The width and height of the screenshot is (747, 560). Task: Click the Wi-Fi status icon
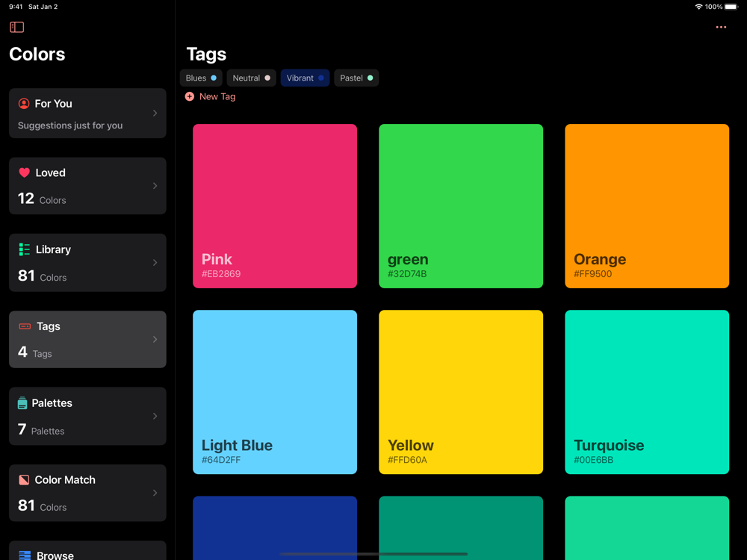click(x=698, y=7)
